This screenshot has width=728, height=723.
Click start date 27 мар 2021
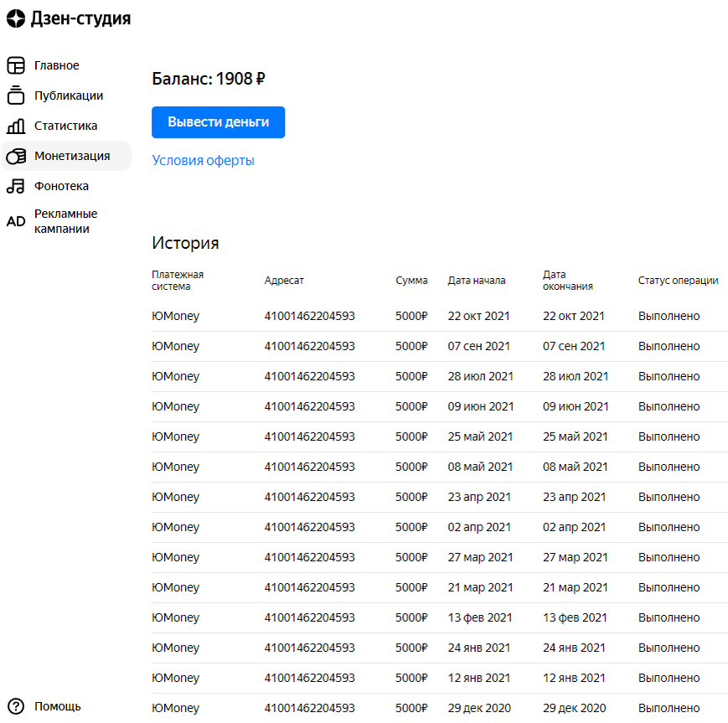480,558
